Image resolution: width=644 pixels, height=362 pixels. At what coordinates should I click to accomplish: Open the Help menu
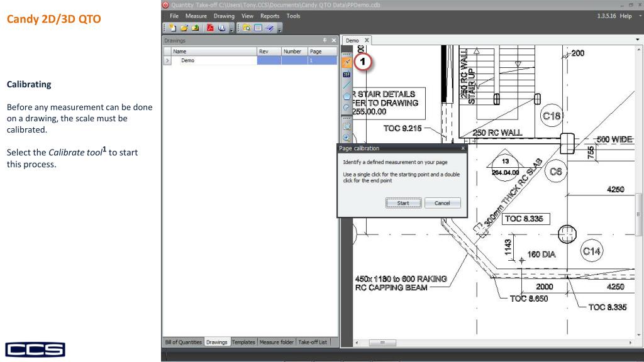pyautogui.click(x=626, y=16)
